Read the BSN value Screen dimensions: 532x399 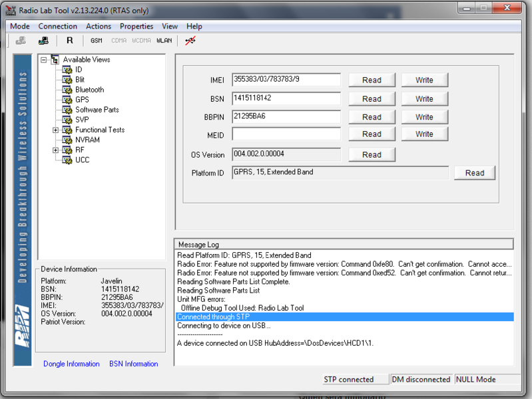[x=372, y=98]
